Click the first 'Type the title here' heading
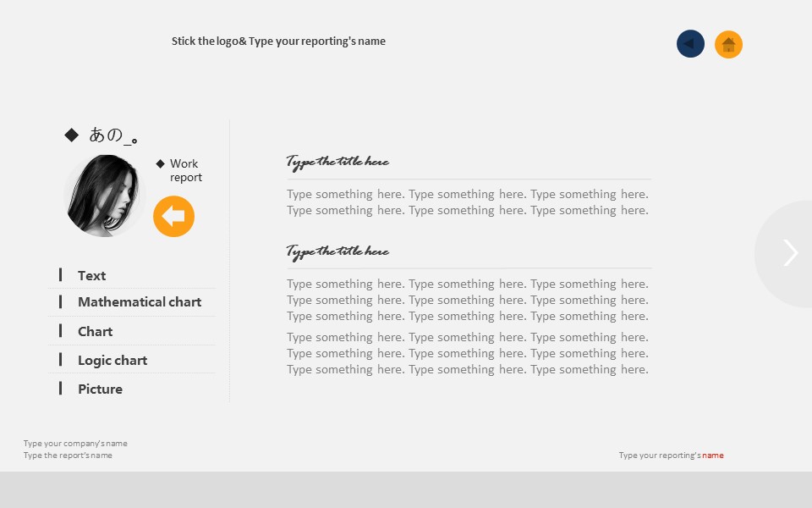This screenshot has height=508, width=812. 337,162
